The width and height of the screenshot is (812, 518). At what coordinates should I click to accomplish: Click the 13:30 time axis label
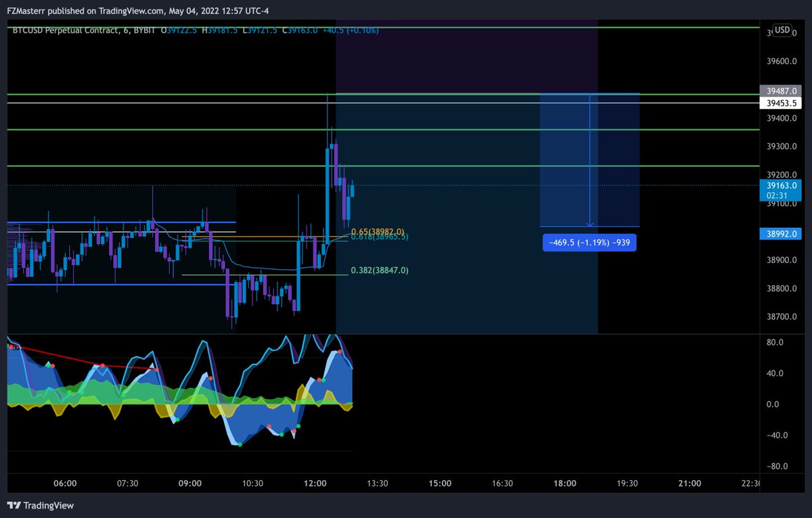point(377,484)
